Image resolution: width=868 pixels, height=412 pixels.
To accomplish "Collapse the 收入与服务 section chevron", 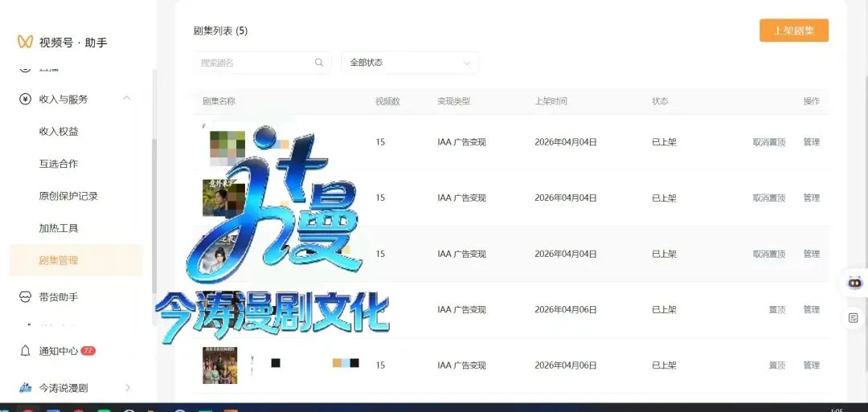I will coord(127,99).
